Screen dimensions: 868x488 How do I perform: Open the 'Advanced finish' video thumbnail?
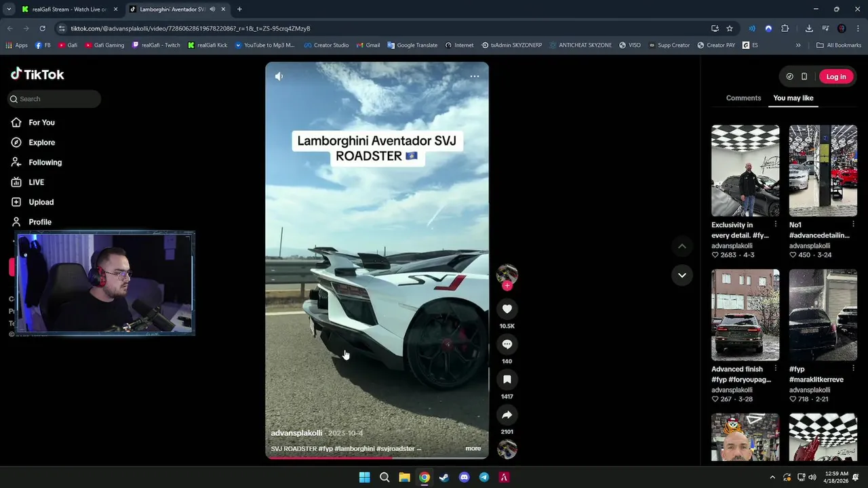(x=745, y=315)
